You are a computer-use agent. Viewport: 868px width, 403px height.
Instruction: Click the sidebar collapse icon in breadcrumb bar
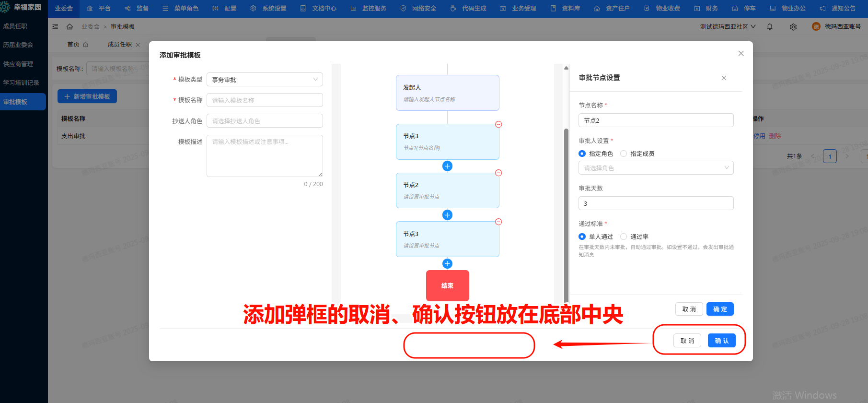pos(55,27)
